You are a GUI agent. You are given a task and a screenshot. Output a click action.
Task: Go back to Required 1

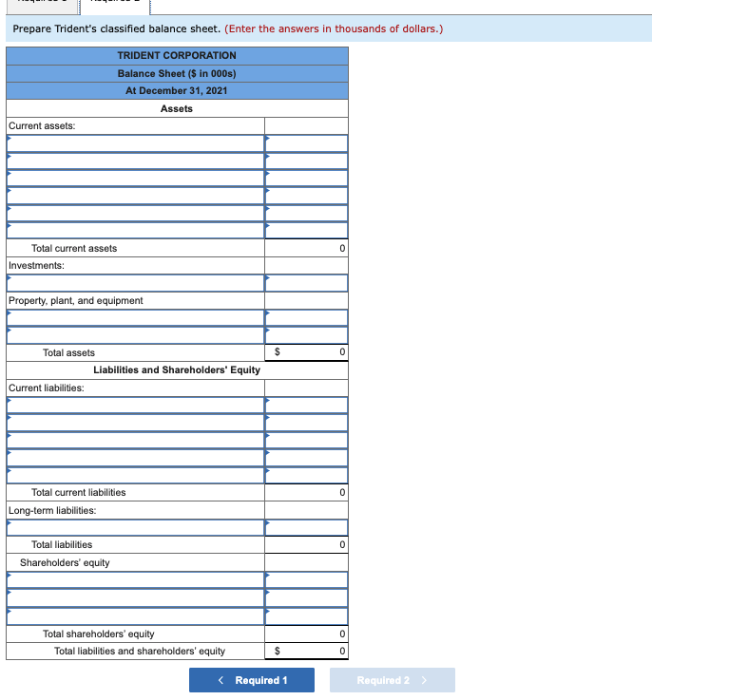252,680
